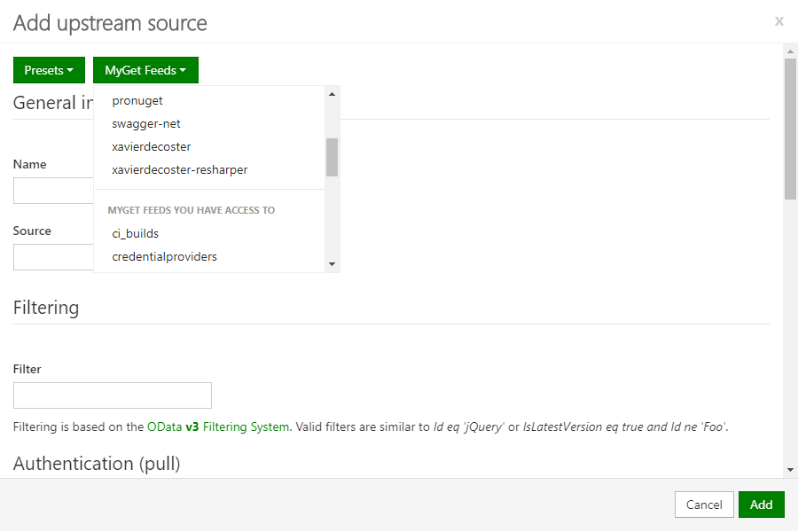Click the dialog scrollbar down arrow

(x=790, y=470)
